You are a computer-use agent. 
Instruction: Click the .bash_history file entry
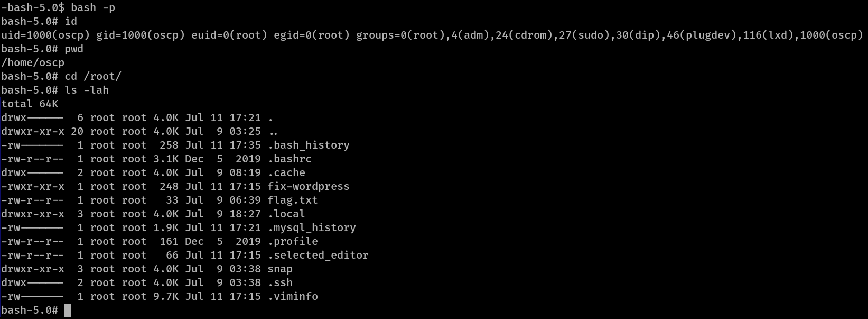(309, 145)
